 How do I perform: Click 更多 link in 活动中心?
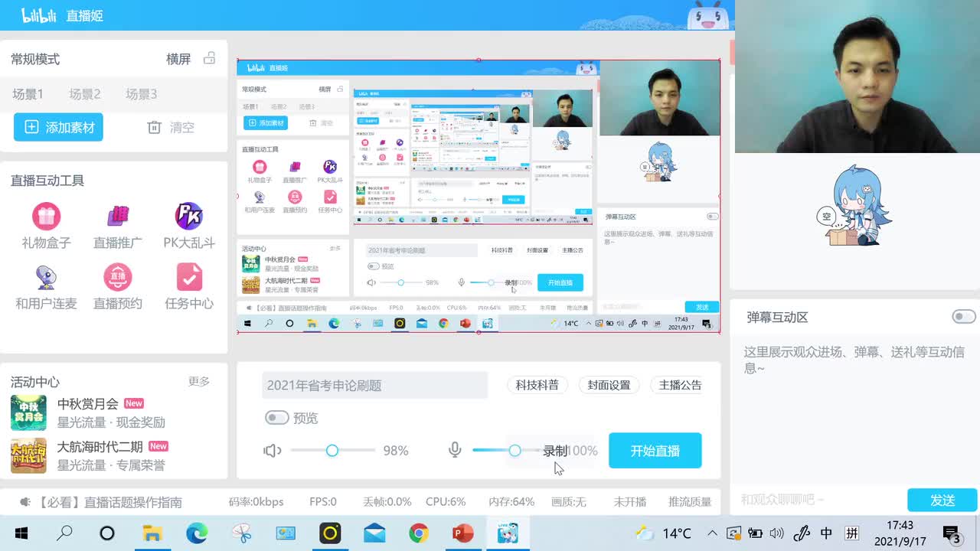(199, 381)
